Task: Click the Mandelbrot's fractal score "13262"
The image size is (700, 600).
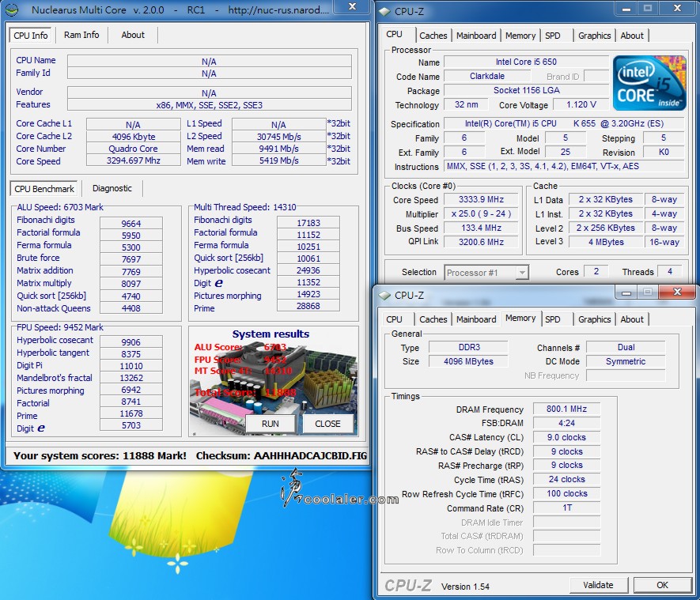Action: point(131,378)
